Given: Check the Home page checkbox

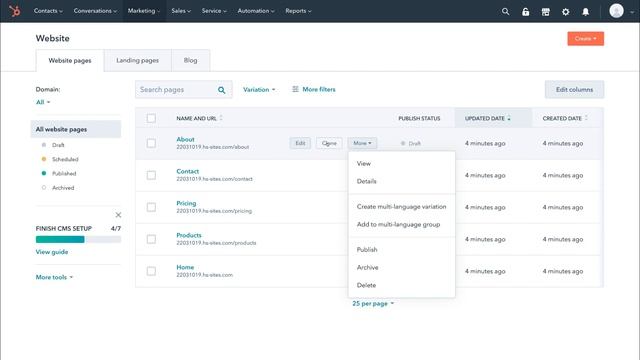Looking at the screenshot, I should [151, 271].
